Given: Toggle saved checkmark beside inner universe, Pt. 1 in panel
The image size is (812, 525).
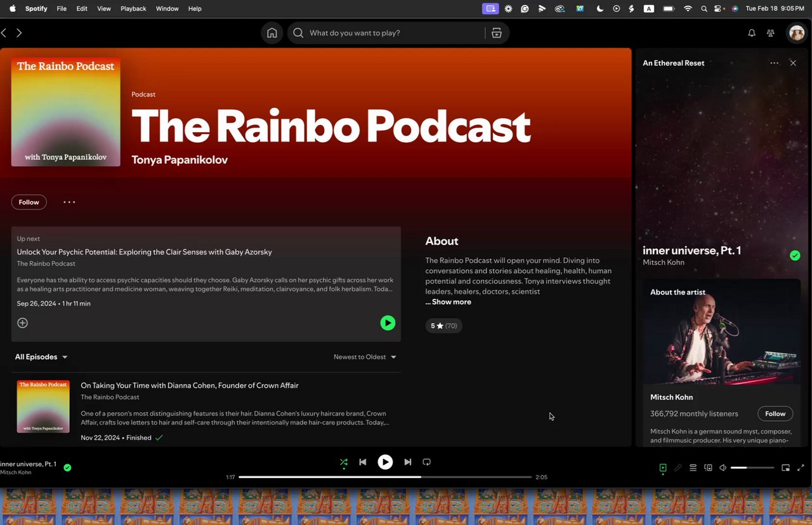Looking at the screenshot, I should click(795, 255).
